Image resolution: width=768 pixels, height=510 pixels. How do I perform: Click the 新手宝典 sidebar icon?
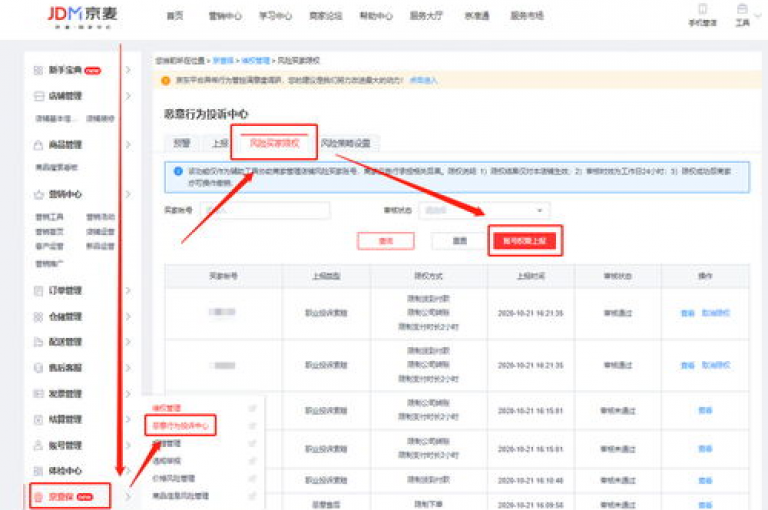click(38, 71)
